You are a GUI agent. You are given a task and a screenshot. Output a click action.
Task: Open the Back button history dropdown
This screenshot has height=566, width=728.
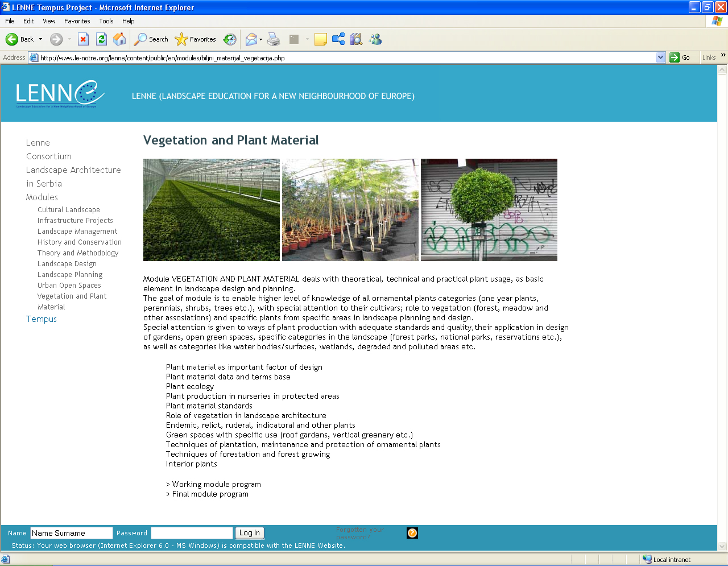40,39
